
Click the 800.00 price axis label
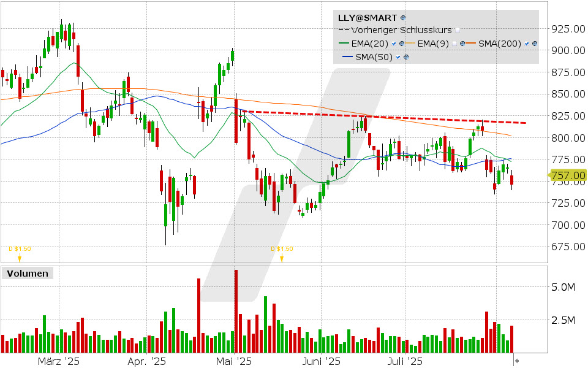(x=568, y=138)
